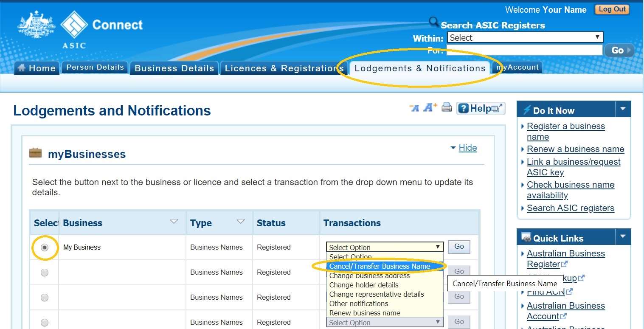Collapse the Quick Links panel arrow
Screen dimensions: 644x329
tap(623, 236)
